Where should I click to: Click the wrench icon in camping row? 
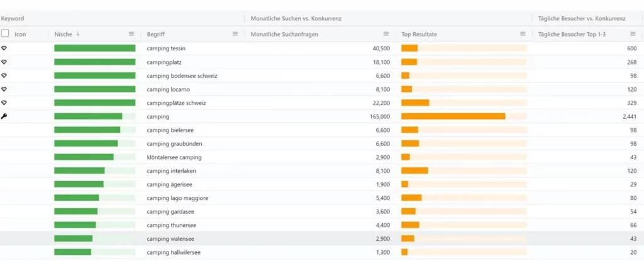4,116
